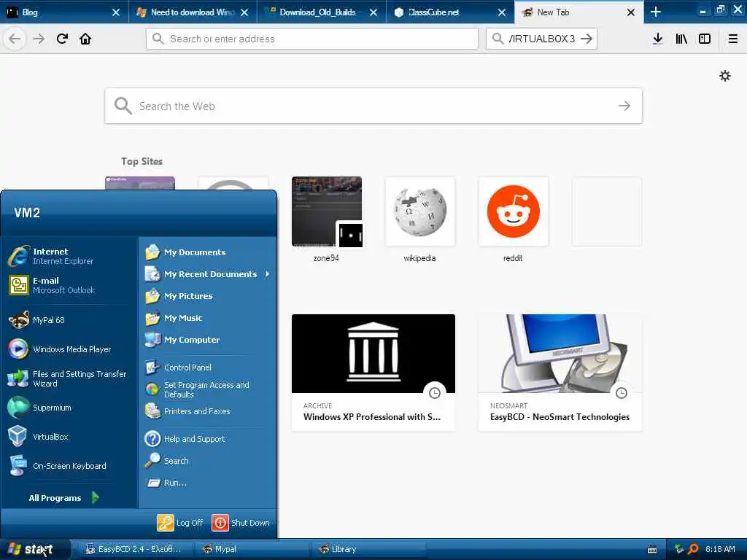Click the 8:18 AM taskbar clock
Screen dimensions: 747x560
point(720,549)
